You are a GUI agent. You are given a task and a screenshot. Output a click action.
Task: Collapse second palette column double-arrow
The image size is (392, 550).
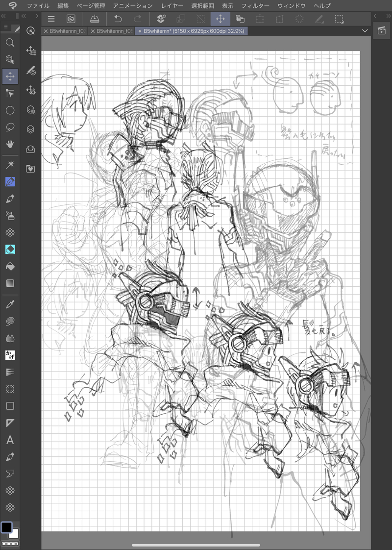pos(24,16)
